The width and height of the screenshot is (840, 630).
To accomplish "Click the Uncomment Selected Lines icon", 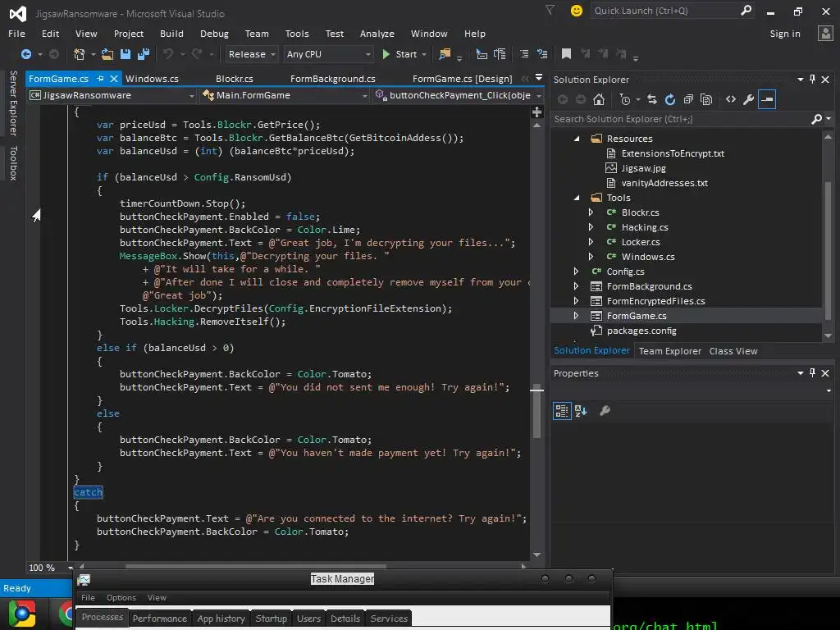I will [x=542, y=54].
